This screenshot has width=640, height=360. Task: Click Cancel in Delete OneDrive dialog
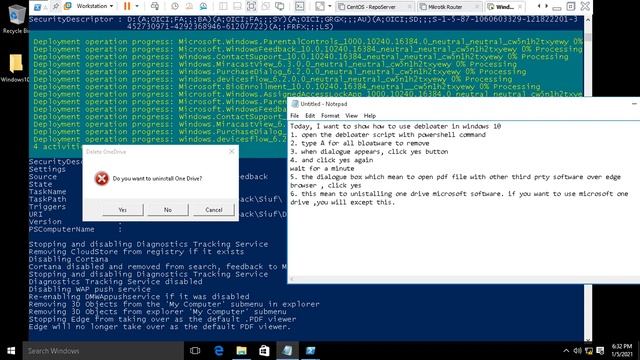coord(213,210)
